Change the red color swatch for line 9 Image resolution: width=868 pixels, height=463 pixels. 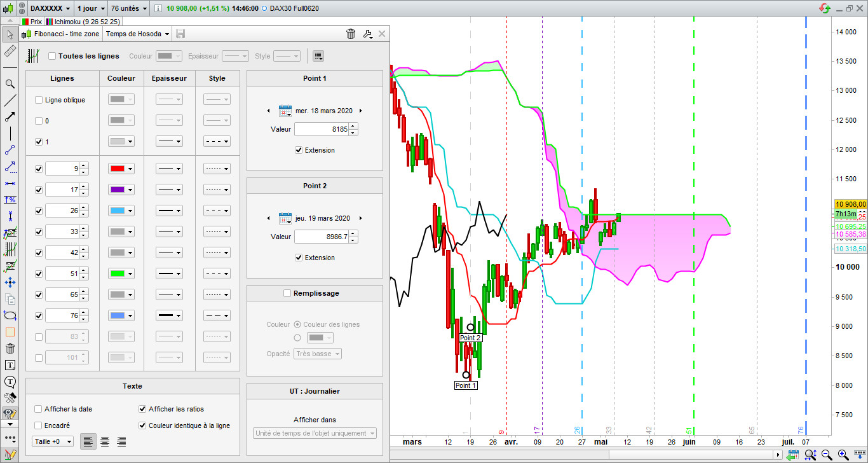pos(121,169)
